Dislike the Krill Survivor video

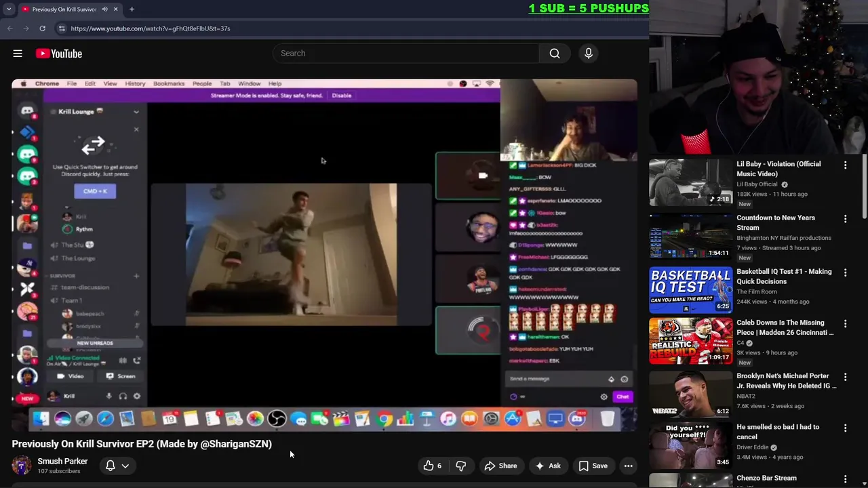461,466
